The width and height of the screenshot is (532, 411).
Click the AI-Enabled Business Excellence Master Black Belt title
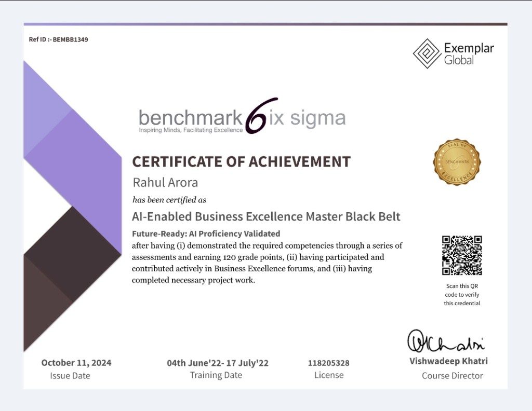(266, 216)
